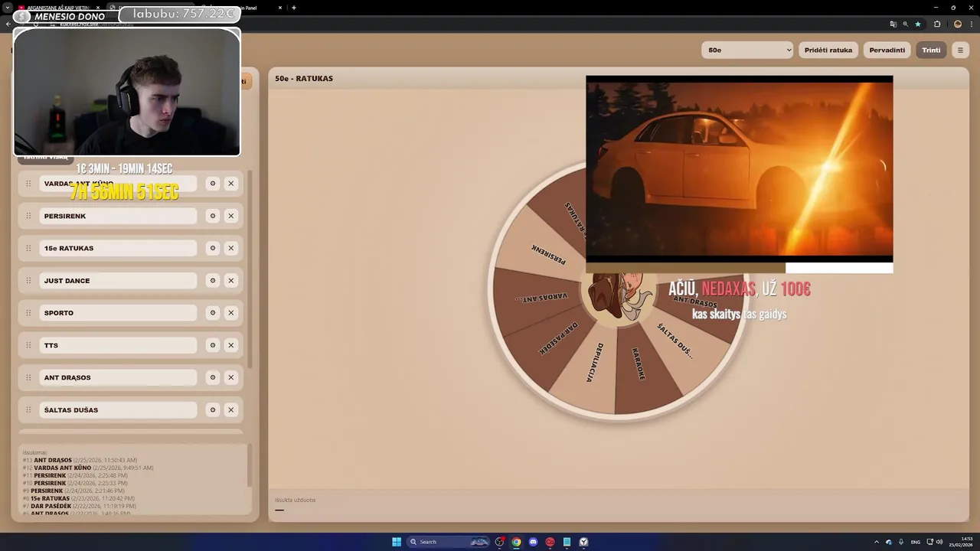980x551 pixels.
Task: Open settings gear for PERSIRENK row
Action: (x=213, y=216)
